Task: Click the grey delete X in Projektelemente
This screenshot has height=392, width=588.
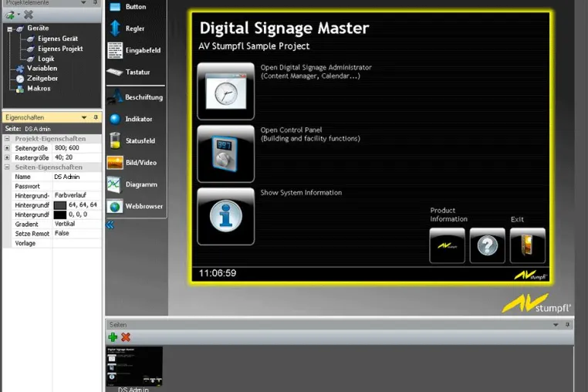Action: [x=29, y=15]
